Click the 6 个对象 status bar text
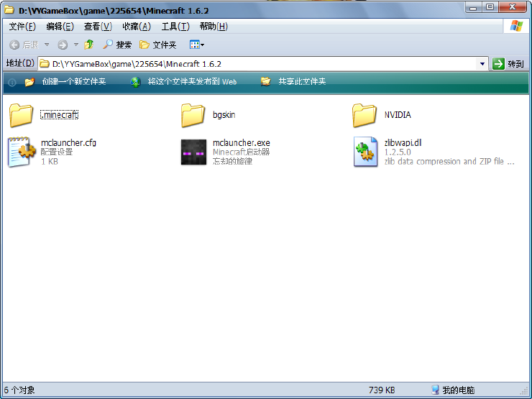 click(19, 390)
